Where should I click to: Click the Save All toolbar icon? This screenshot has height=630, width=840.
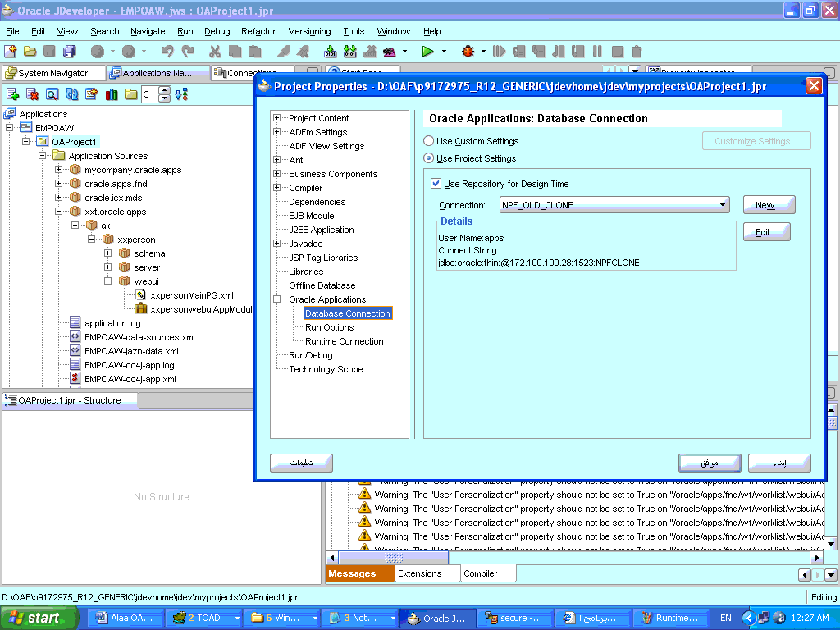[x=70, y=52]
